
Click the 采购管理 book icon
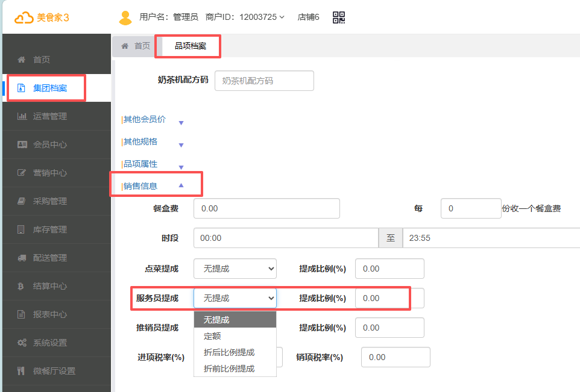(22, 201)
